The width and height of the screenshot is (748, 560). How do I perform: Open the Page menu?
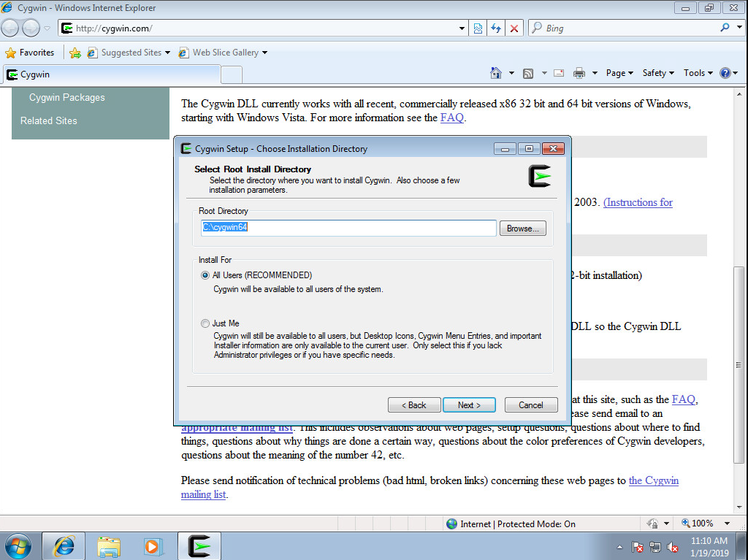pos(619,73)
